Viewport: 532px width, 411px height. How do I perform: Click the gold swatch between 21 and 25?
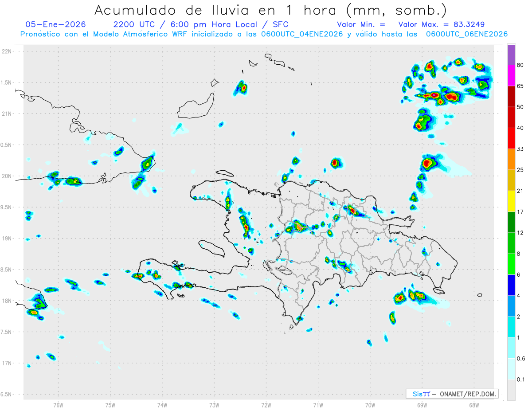pos(511,180)
